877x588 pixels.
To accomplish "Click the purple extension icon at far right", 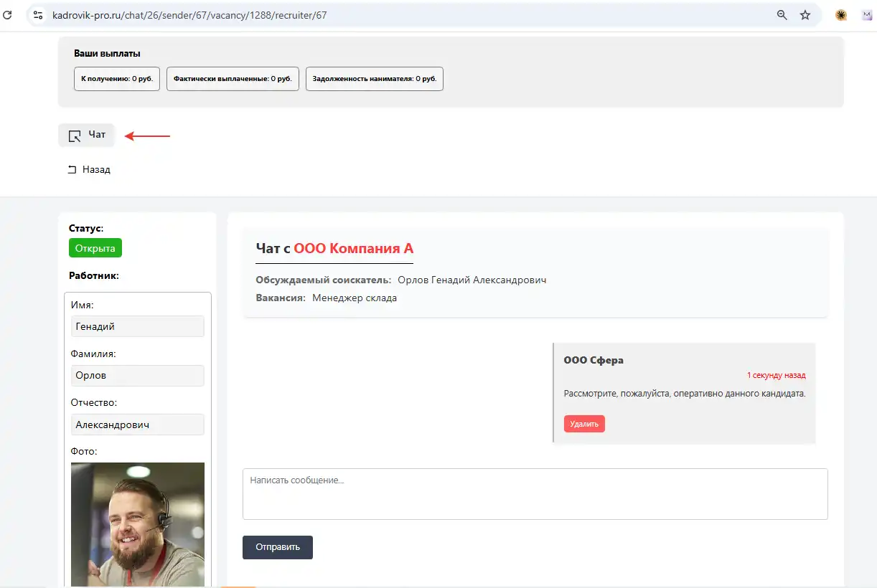I will click(x=868, y=14).
